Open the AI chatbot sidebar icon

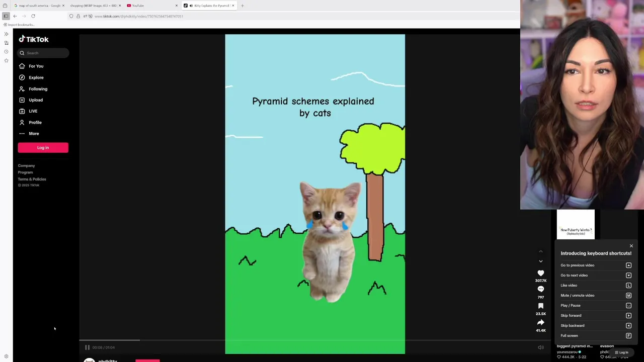6,34
